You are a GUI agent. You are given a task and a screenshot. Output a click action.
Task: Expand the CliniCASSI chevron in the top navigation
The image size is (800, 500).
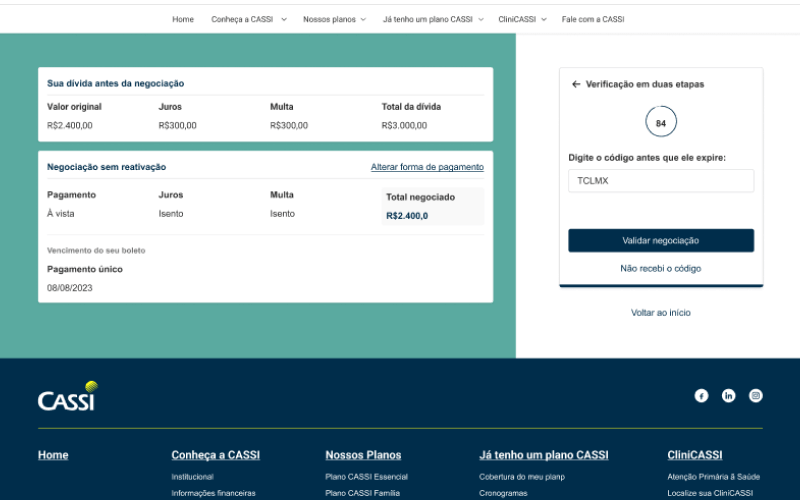(x=544, y=19)
